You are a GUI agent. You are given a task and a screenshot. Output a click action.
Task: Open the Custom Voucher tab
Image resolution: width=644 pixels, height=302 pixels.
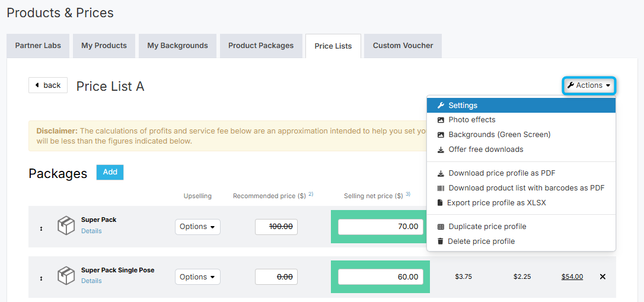[x=403, y=46]
